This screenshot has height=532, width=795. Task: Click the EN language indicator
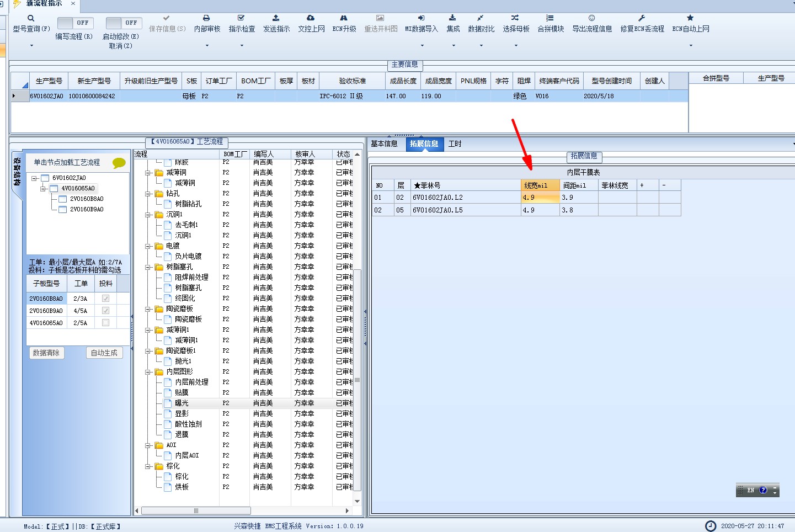click(x=751, y=490)
